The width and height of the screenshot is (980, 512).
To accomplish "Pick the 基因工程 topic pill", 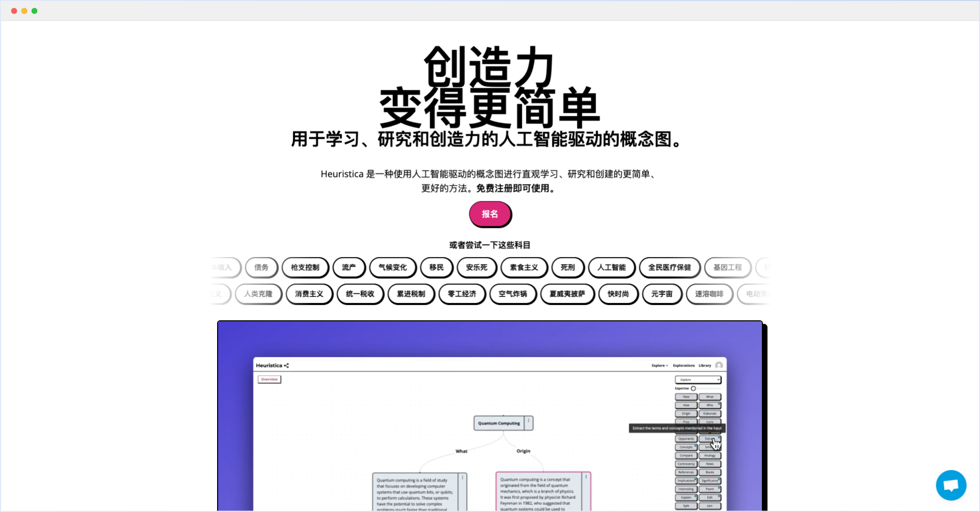I will pyautogui.click(x=728, y=267).
